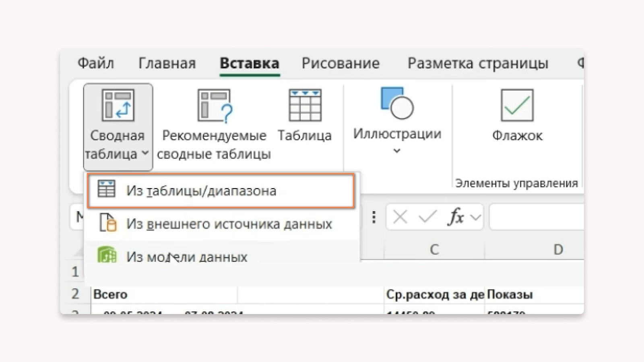The image size is (644, 362).
Task: Select Из таблицы/диапазона menu option
Action: (x=221, y=191)
